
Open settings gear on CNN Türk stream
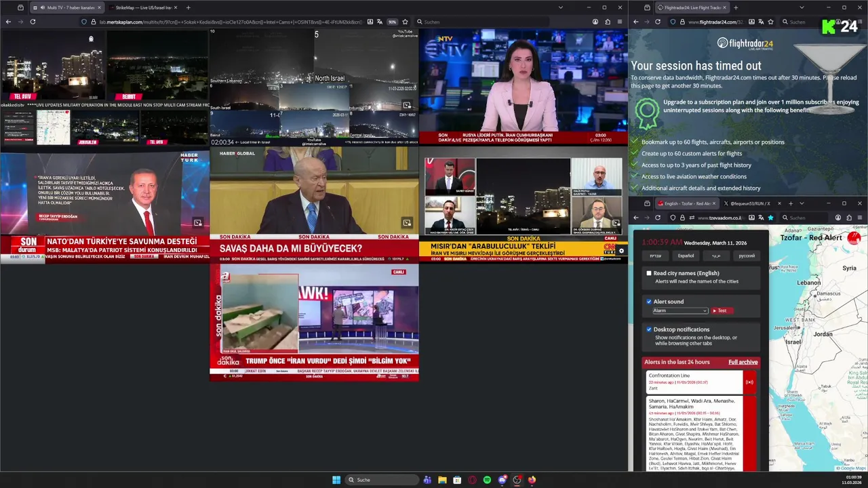tap(621, 251)
